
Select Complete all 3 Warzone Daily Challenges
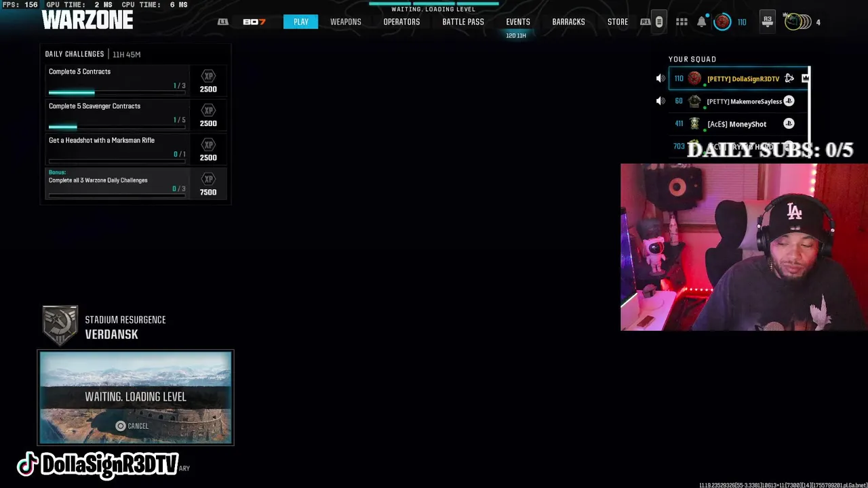click(x=136, y=184)
